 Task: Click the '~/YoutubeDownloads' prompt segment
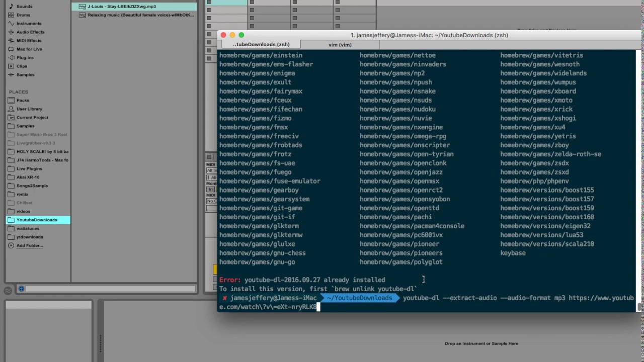pyautogui.click(x=359, y=298)
